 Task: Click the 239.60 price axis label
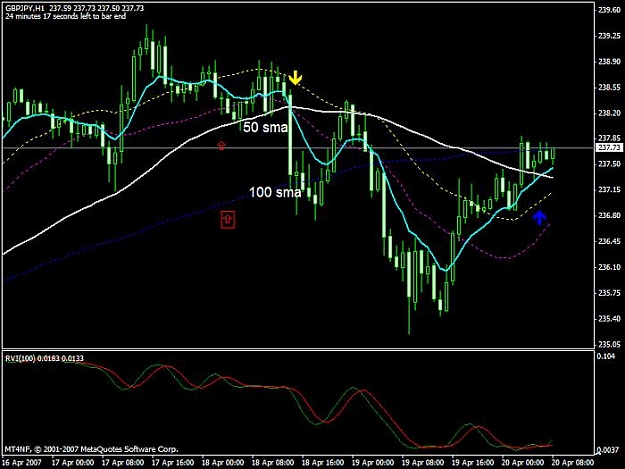pyautogui.click(x=609, y=10)
